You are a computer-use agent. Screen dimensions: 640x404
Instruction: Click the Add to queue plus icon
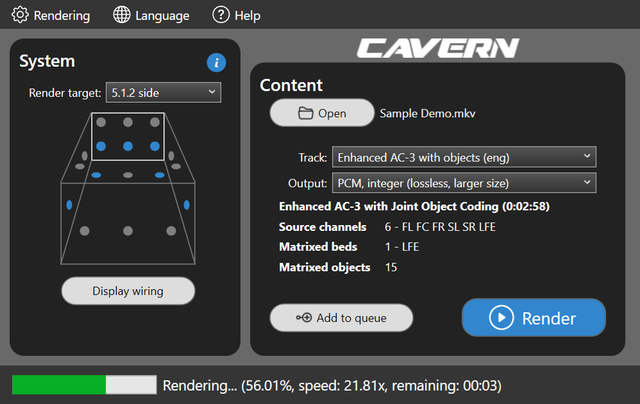pos(304,317)
